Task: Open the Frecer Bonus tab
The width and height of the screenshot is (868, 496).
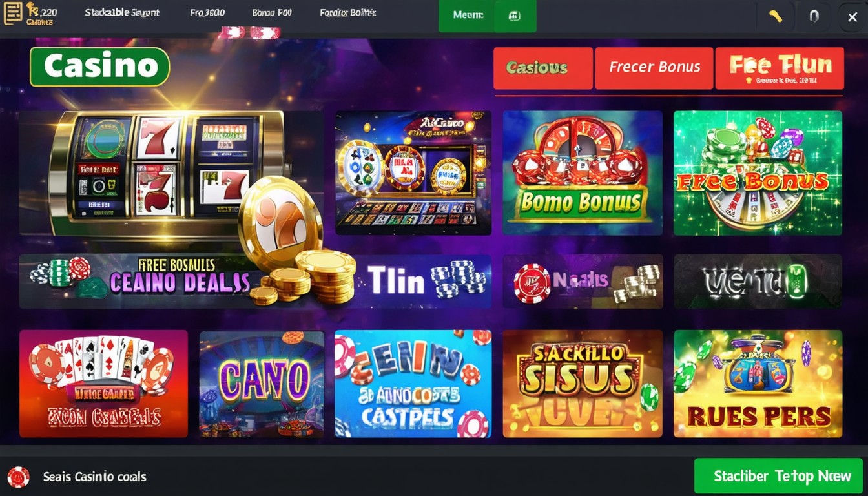Action: tap(654, 68)
